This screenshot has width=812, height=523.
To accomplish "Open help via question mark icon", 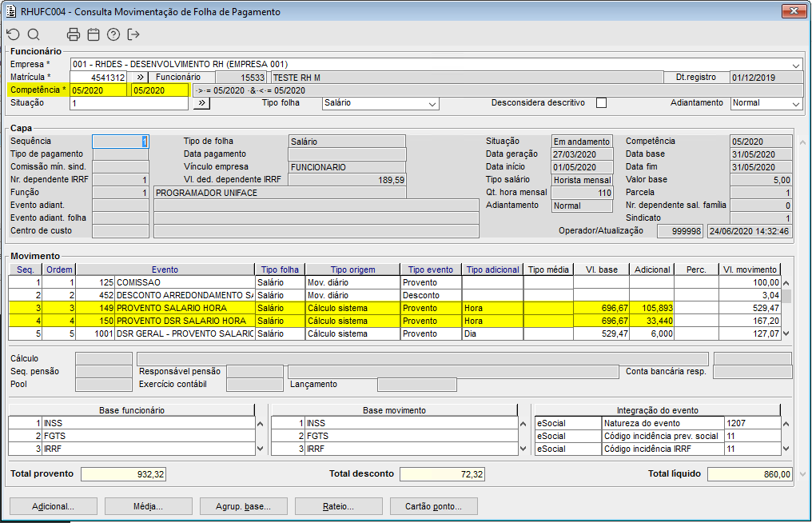I will point(113,34).
